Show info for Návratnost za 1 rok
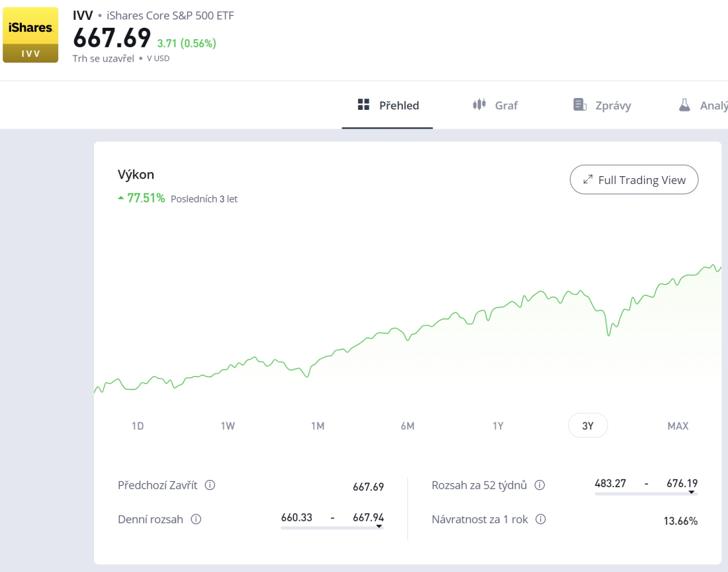 click(541, 520)
